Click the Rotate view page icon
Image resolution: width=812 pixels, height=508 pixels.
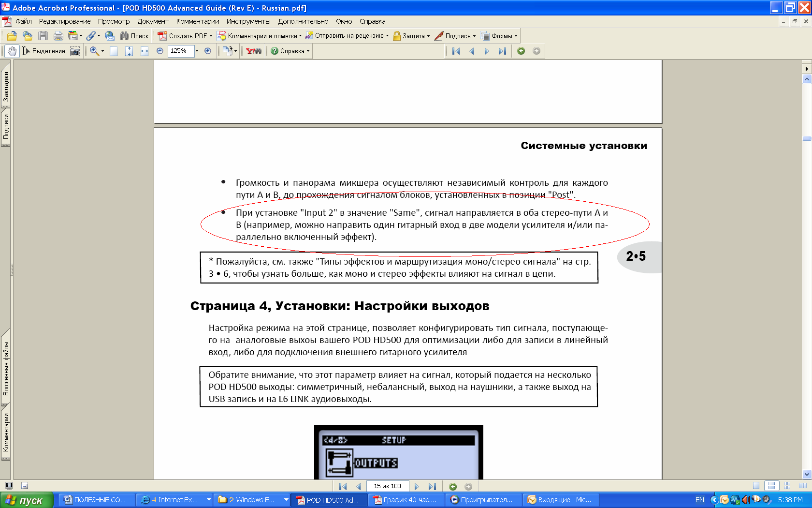[227, 51]
